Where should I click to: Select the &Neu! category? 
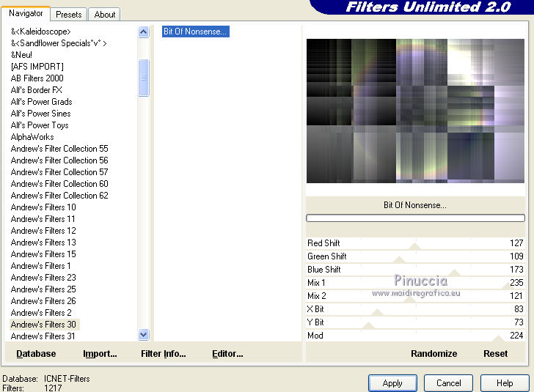point(21,55)
